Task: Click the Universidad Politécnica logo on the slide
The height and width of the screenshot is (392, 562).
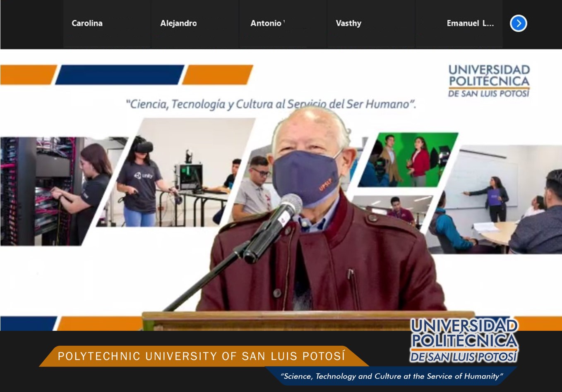Action: pos(489,81)
